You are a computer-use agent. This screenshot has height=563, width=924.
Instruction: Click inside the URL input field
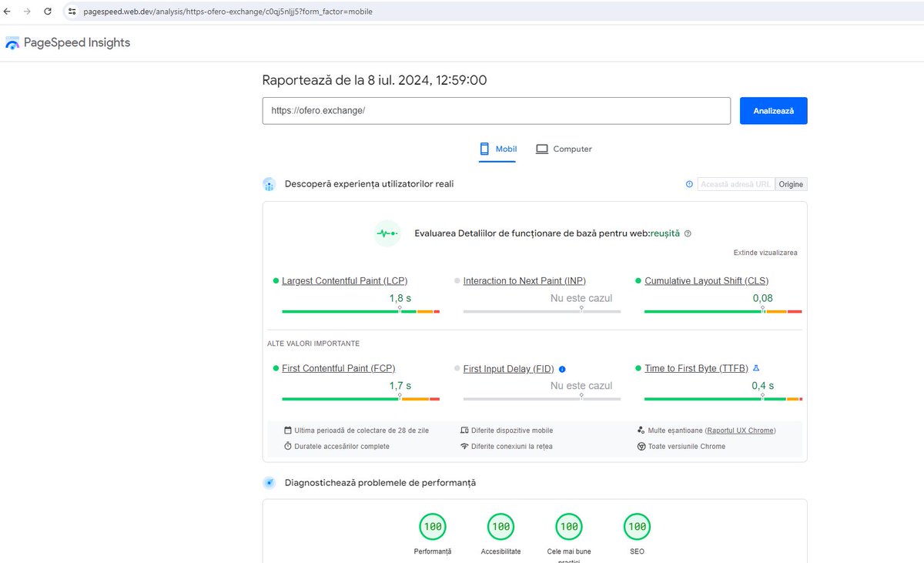[496, 110]
